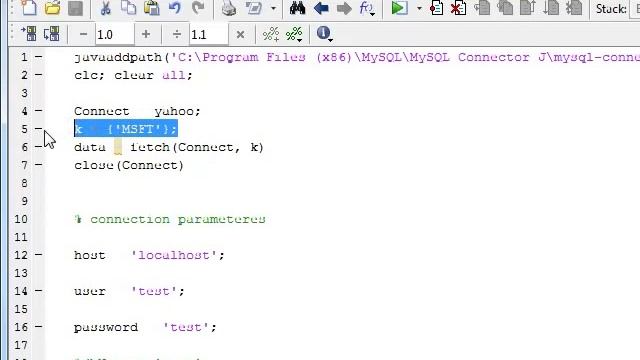Open a file with the folder icon
The image size is (640, 360).
(52, 8)
